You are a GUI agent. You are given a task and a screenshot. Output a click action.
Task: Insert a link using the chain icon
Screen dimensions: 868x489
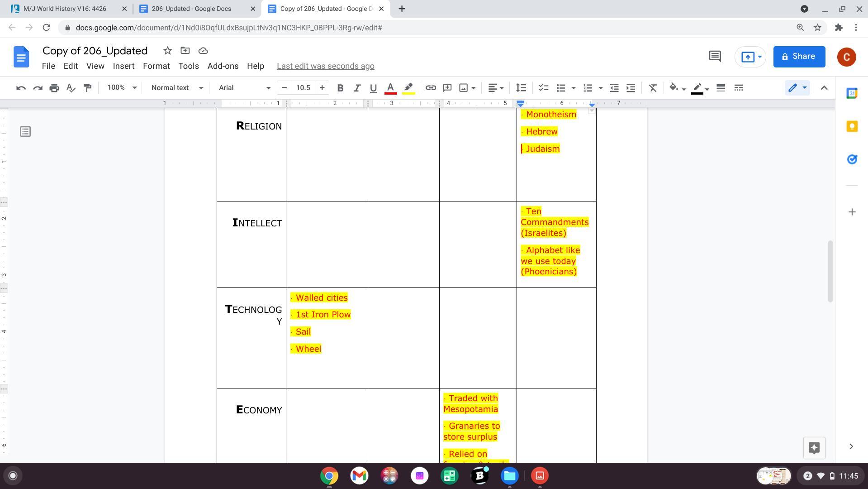pyautogui.click(x=431, y=88)
